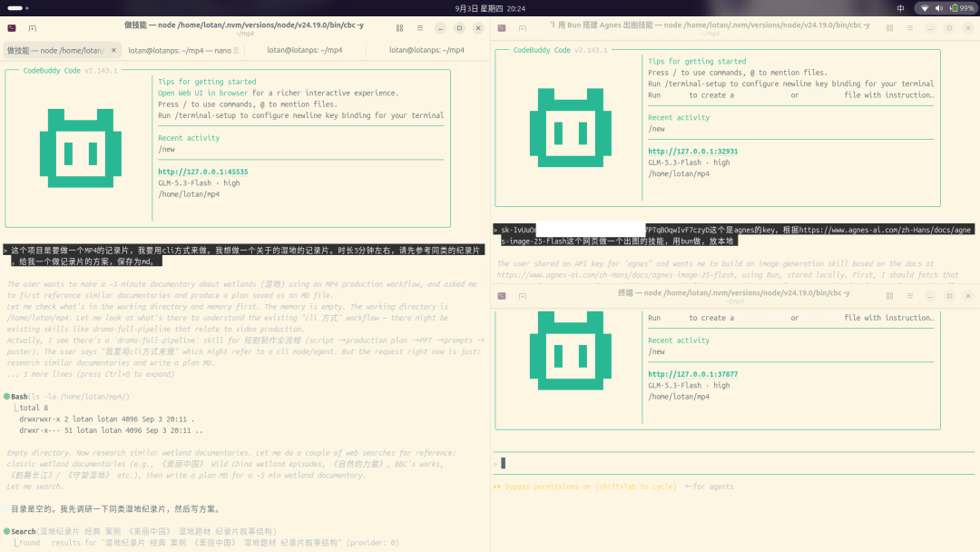This screenshot has width=980, height=552.
Task: Click the Activities pill in the top bar
Action: 17,8
